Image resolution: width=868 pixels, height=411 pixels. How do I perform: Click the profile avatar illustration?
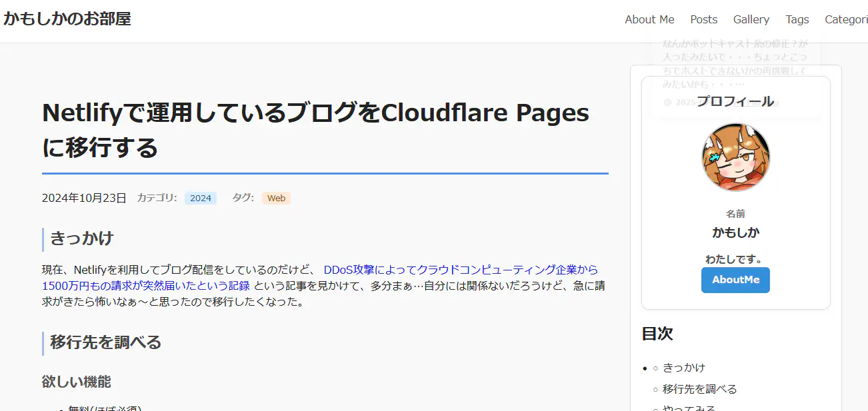tap(735, 157)
